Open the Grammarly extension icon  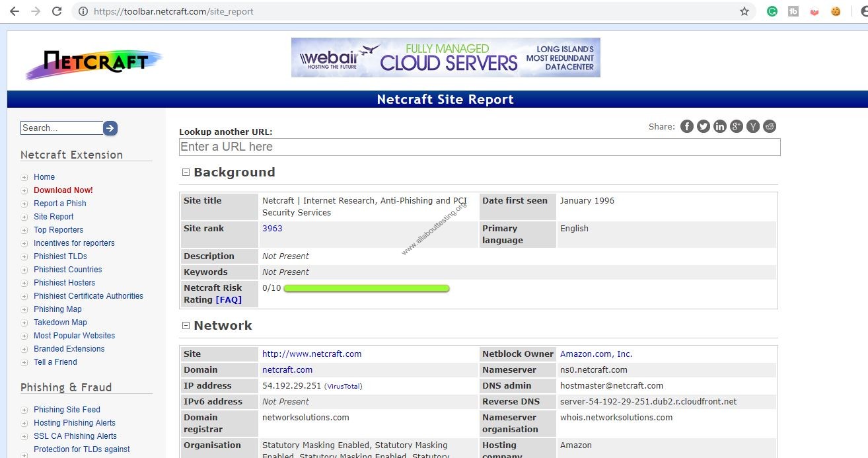(x=772, y=11)
